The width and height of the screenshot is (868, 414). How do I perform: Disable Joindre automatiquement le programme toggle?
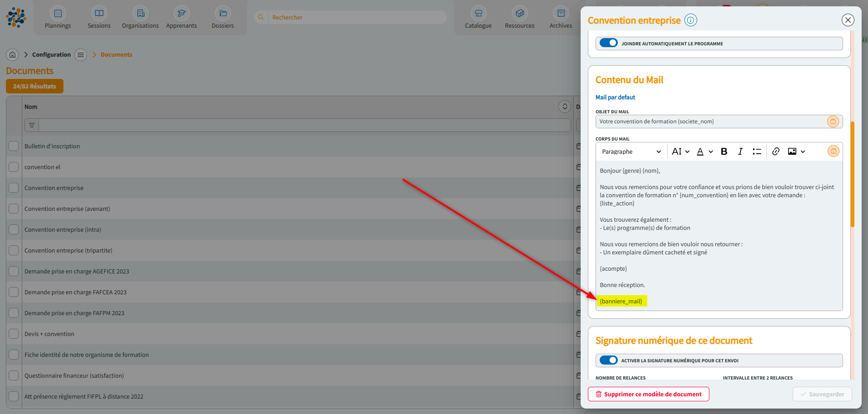[x=608, y=43]
